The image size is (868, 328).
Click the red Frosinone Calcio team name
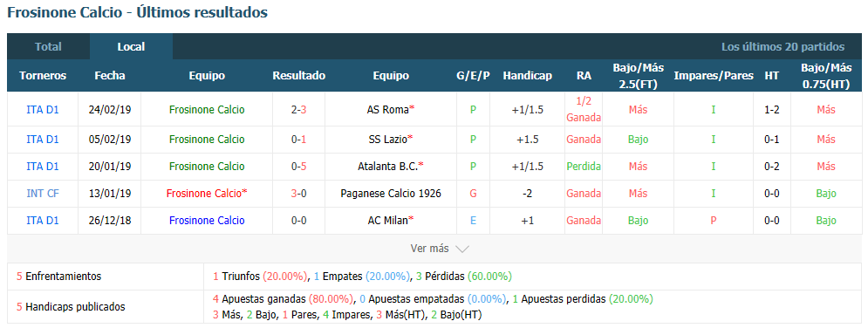point(207,194)
